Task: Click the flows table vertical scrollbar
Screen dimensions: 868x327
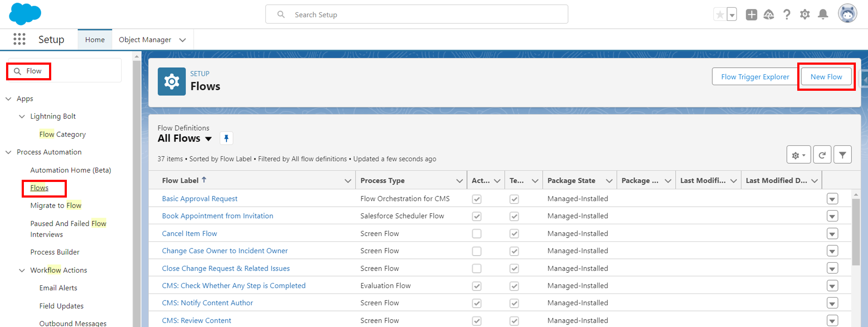Action: [x=856, y=232]
